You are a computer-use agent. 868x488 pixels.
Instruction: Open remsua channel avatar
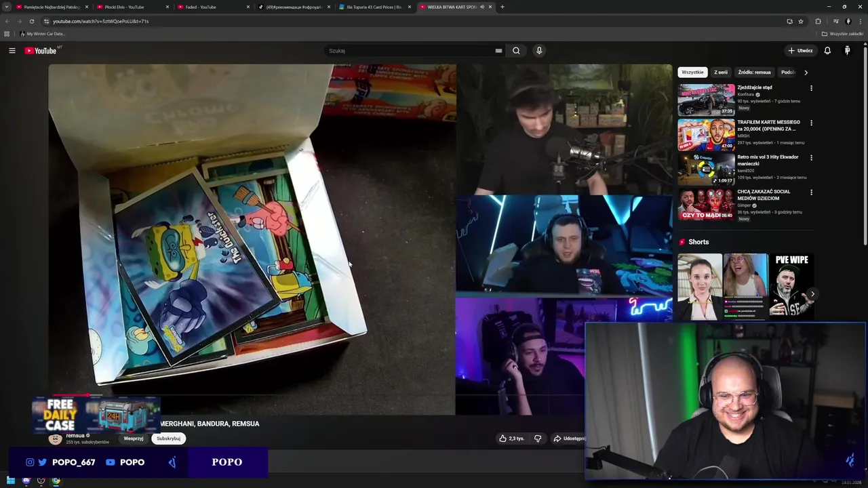pyautogui.click(x=56, y=439)
